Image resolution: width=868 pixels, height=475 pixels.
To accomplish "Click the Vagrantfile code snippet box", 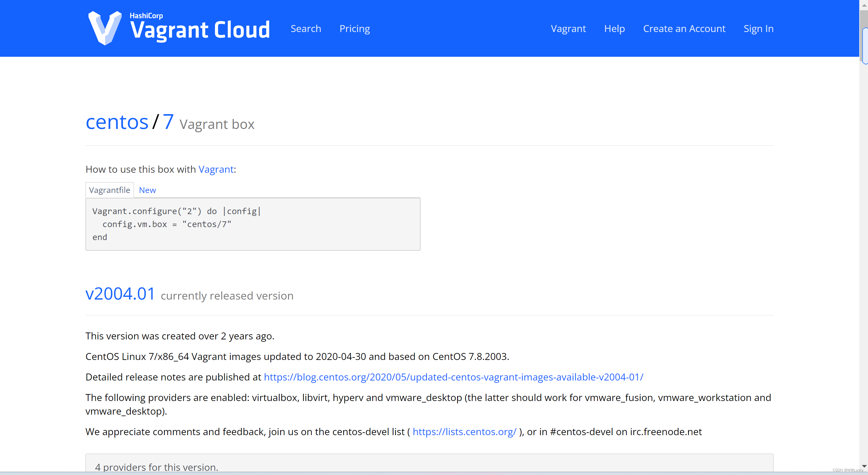I will [253, 224].
